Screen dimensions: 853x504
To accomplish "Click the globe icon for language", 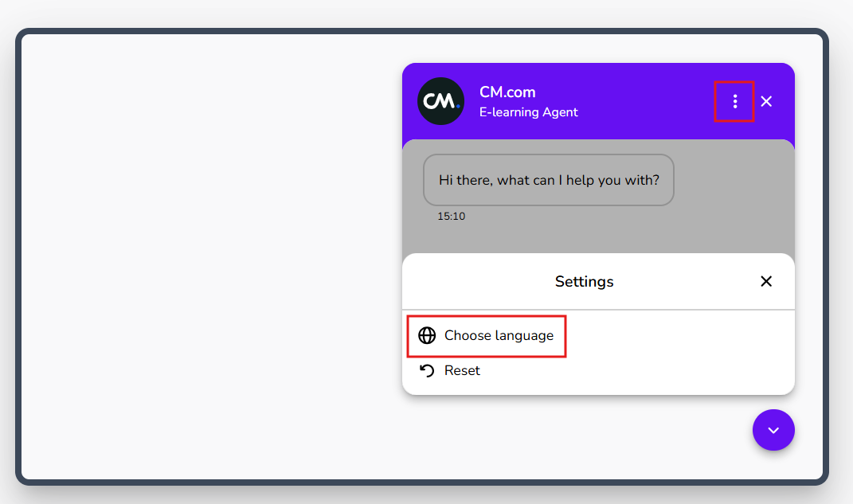I will [427, 335].
